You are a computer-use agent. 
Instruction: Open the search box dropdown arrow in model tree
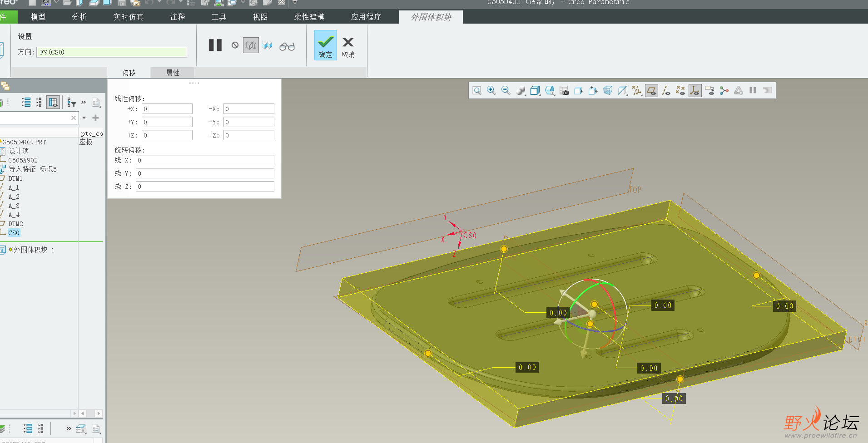[x=84, y=118]
